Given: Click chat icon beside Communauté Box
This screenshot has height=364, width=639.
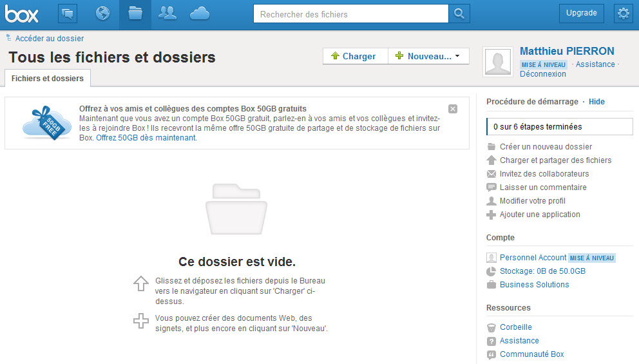Looking at the screenshot, I should [x=491, y=354].
